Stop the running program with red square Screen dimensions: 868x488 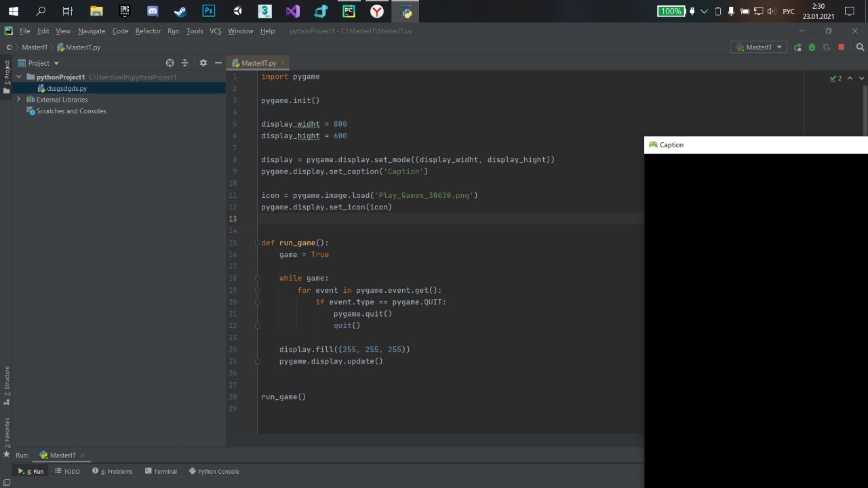click(842, 47)
